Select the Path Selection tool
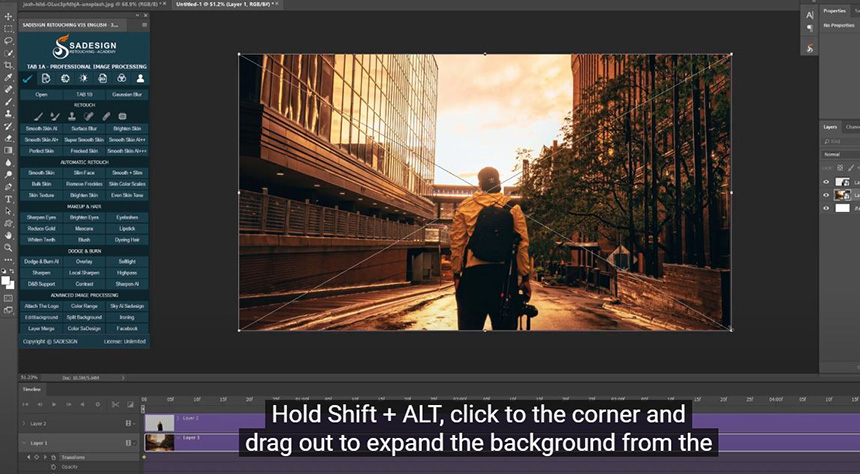Image resolution: width=860 pixels, height=474 pixels. (8, 211)
